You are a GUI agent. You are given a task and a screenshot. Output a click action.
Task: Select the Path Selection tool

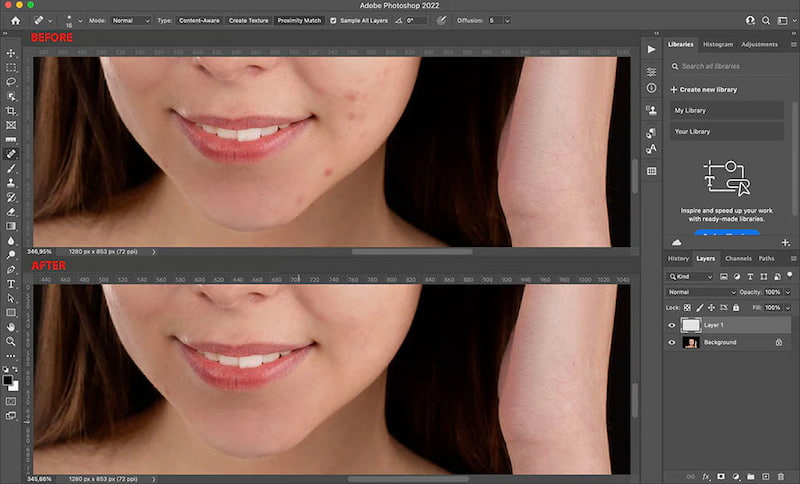click(11, 298)
